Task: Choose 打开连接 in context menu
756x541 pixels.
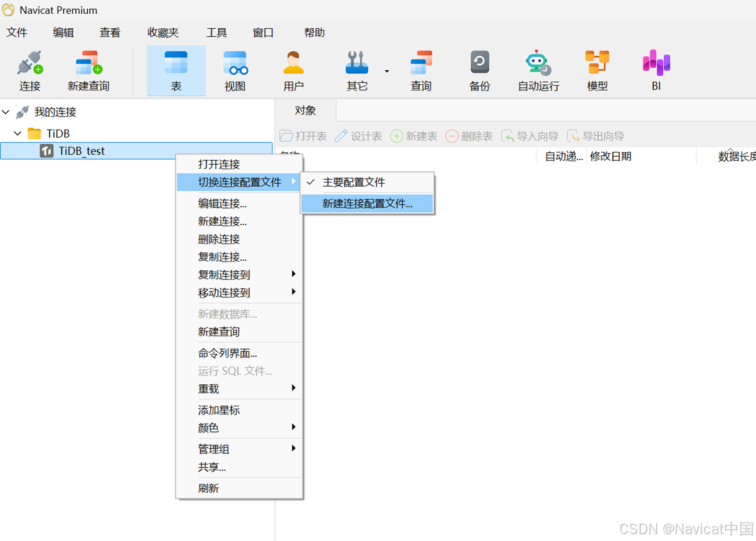Action: 239,164
